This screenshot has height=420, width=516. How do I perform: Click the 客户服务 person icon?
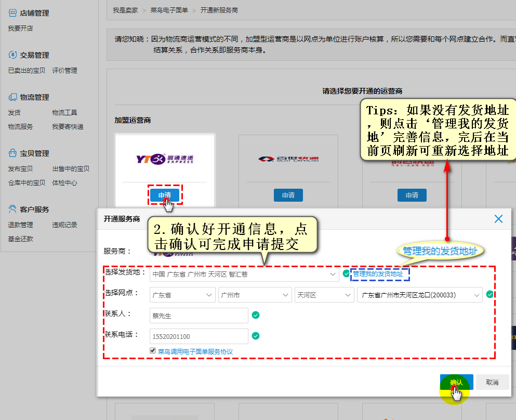tap(12, 209)
